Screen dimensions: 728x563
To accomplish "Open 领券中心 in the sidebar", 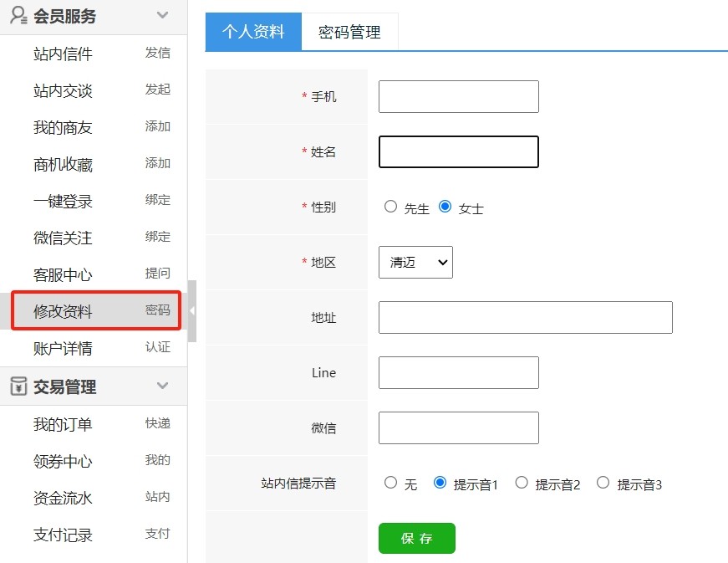I will (x=63, y=461).
